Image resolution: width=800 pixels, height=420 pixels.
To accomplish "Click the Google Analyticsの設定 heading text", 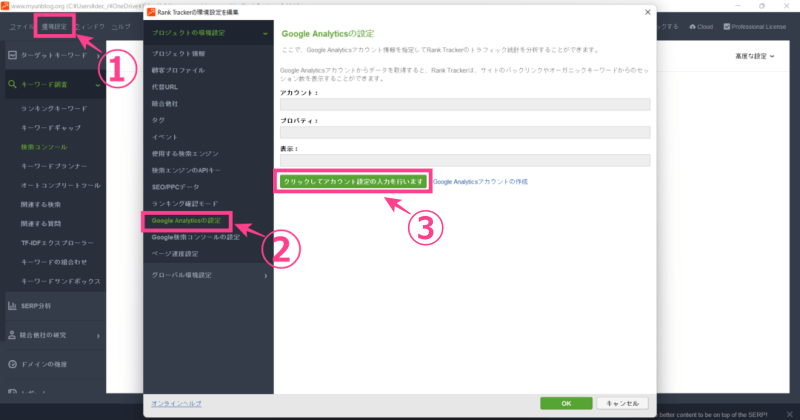I will [328, 34].
